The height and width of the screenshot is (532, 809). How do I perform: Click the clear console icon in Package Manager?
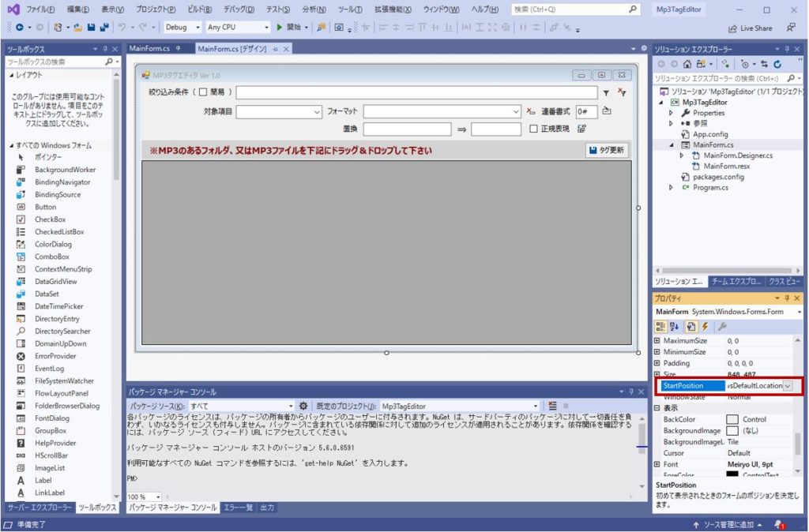coord(552,406)
